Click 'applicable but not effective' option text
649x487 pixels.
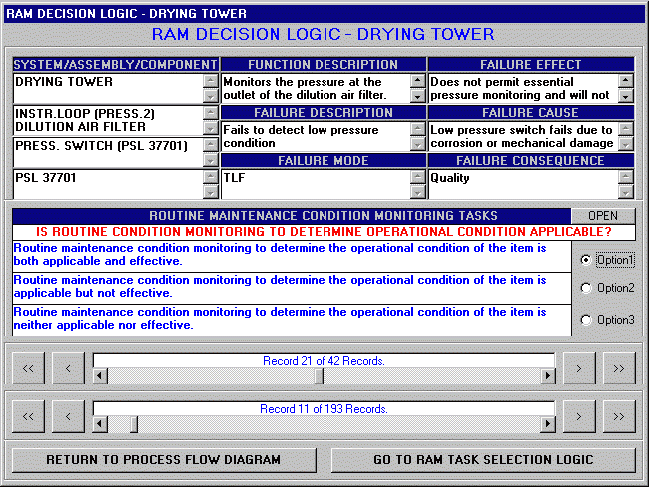click(292, 288)
